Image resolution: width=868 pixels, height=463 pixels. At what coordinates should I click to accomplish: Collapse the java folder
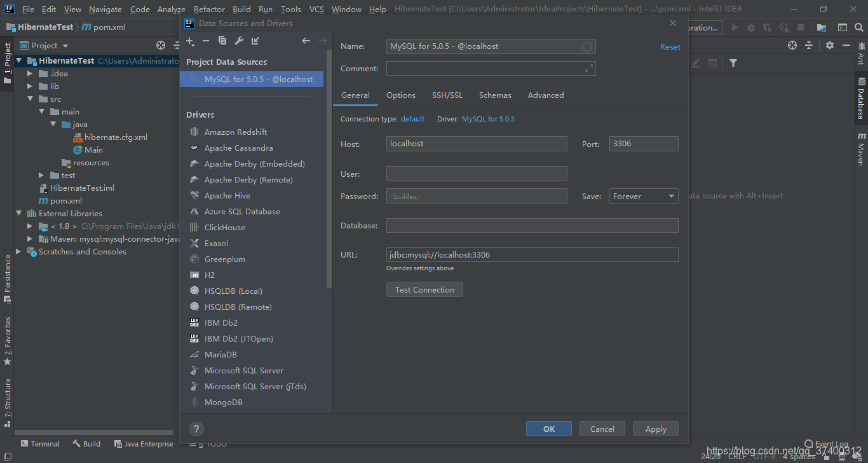(x=53, y=125)
